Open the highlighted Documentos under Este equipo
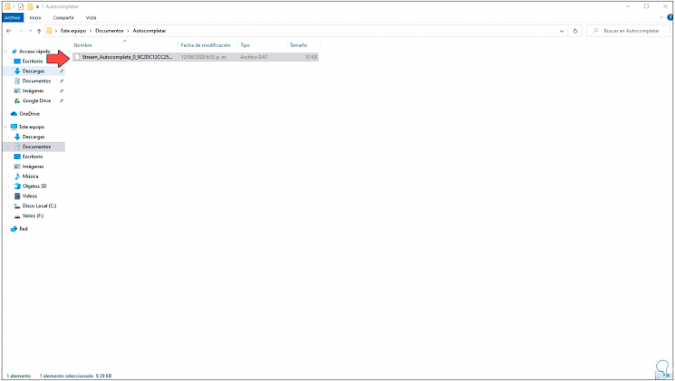The height and width of the screenshot is (381, 675). (x=37, y=147)
